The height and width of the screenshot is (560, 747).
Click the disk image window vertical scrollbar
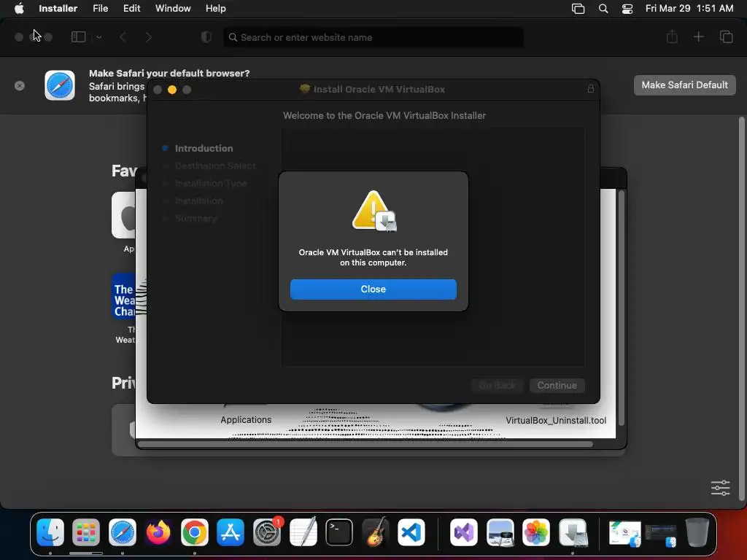pyautogui.click(x=621, y=308)
